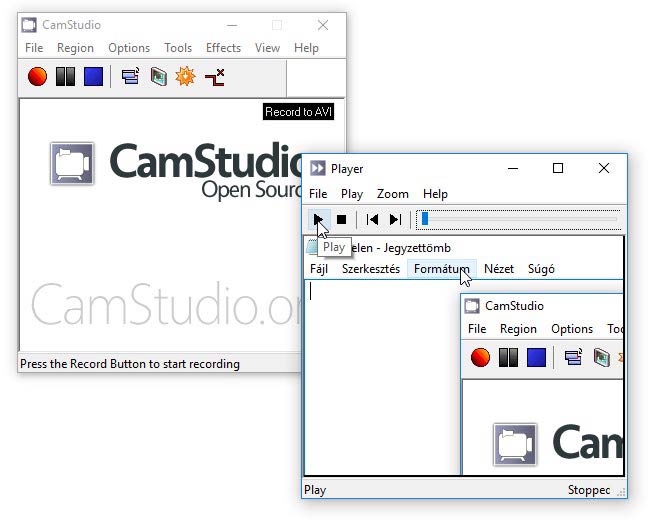This screenshot has height=520, width=651.
Task: Open Zoom menu in the Player window
Action: [x=392, y=194]
